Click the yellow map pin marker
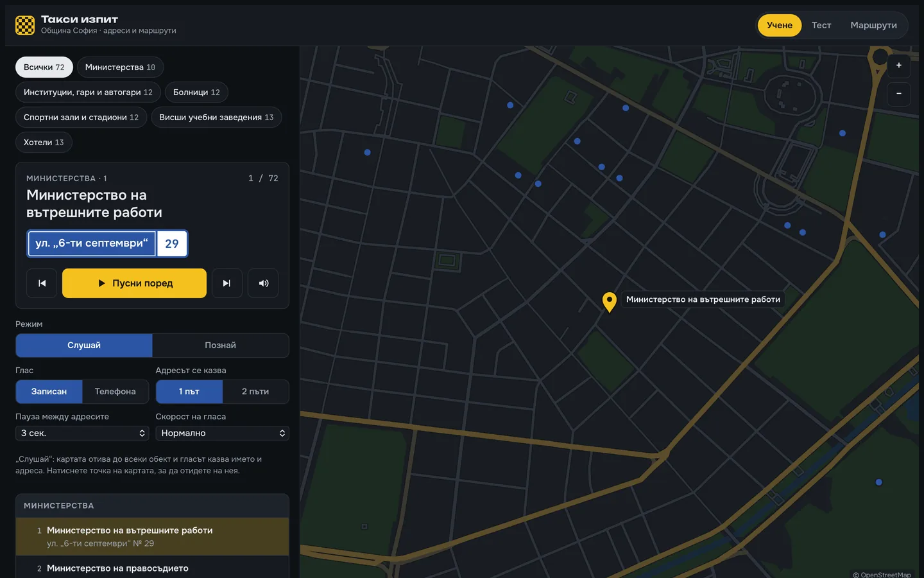Screen dimensions: 924x578 pos(610,302)
